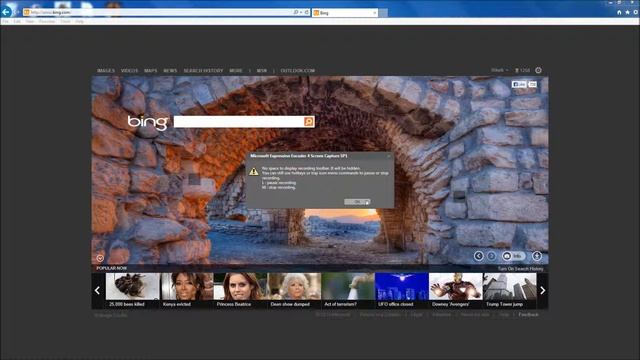640x360 pixels.
Task: Click the POPULAR NOW label
Action: [111, 268]
